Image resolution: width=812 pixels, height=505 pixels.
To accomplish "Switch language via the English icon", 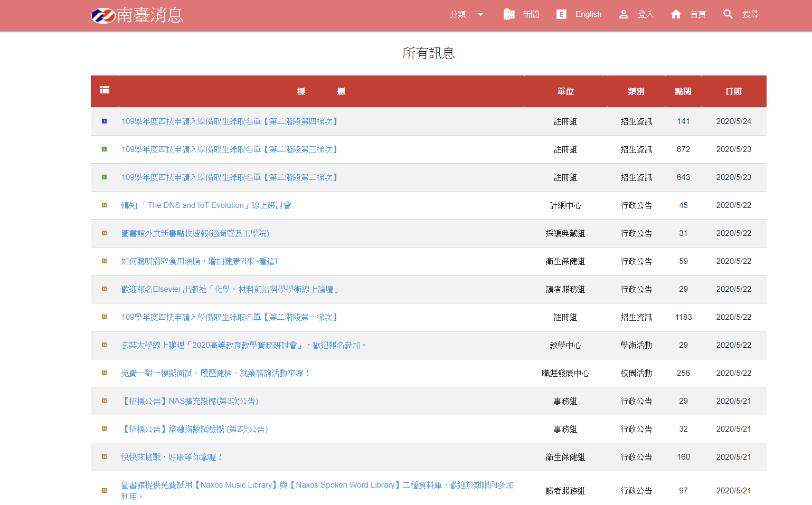I will pyautogui.click(x=561, y=14).
